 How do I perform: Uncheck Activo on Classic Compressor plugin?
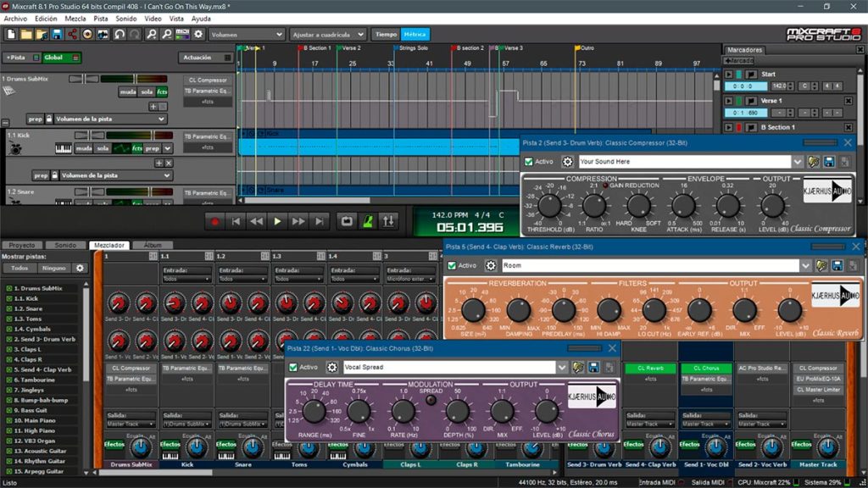tap(529, 162)
